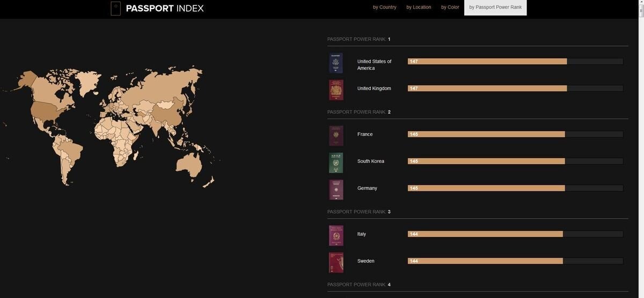Open the Germany passport cover
The height and width of the screenshot is (298, 644).
(336, 190)
